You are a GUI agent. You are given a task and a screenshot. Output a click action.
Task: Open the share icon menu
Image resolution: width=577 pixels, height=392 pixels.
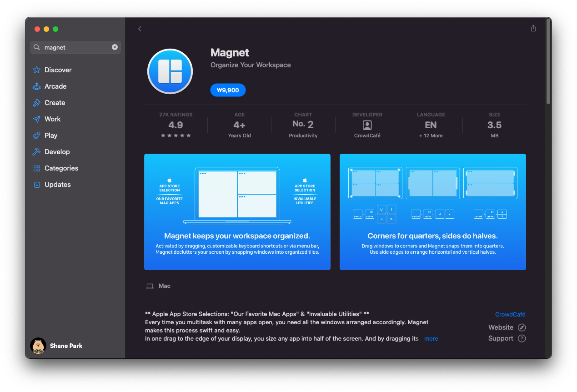pos(533,28)
